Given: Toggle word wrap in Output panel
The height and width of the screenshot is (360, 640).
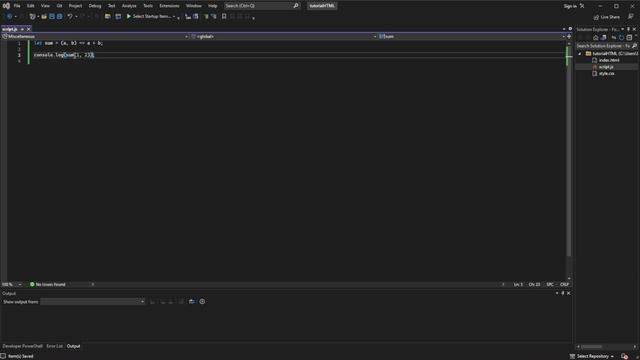Looking at the screenshot, I should 191,302.
